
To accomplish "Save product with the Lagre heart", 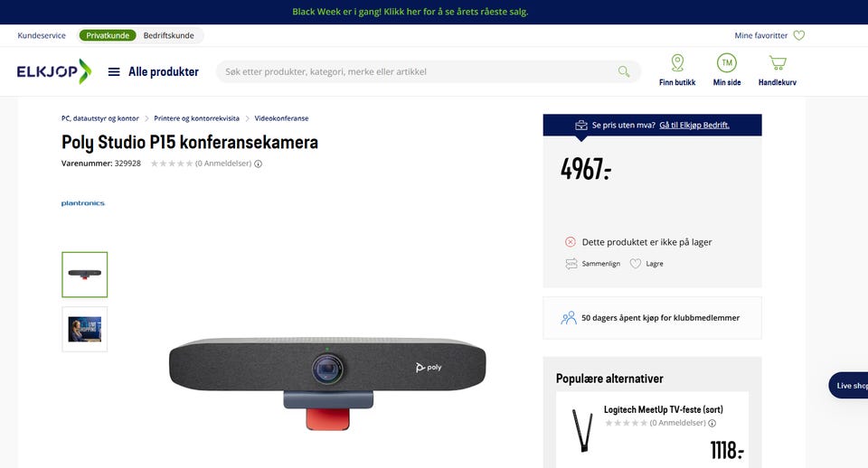I will (636, 264).
